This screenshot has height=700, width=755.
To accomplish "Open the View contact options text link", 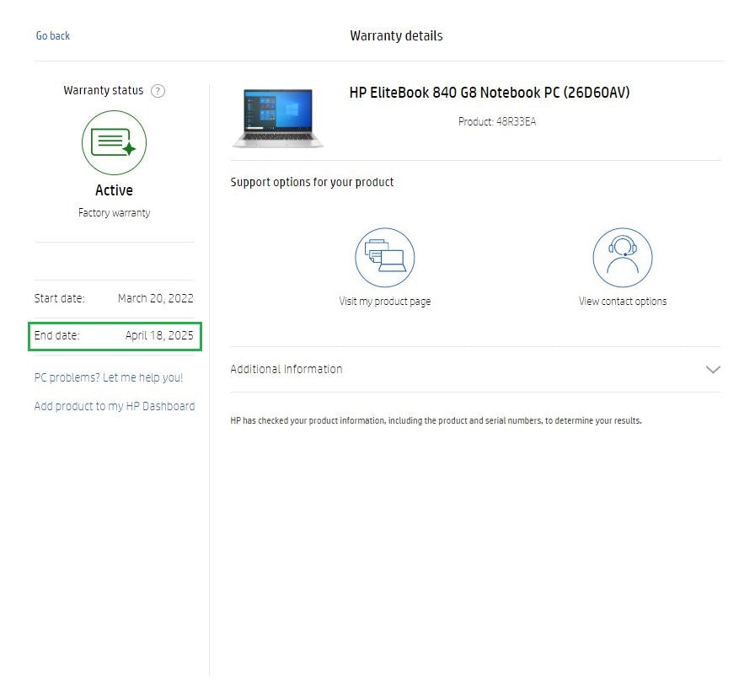I will point(623,302).
